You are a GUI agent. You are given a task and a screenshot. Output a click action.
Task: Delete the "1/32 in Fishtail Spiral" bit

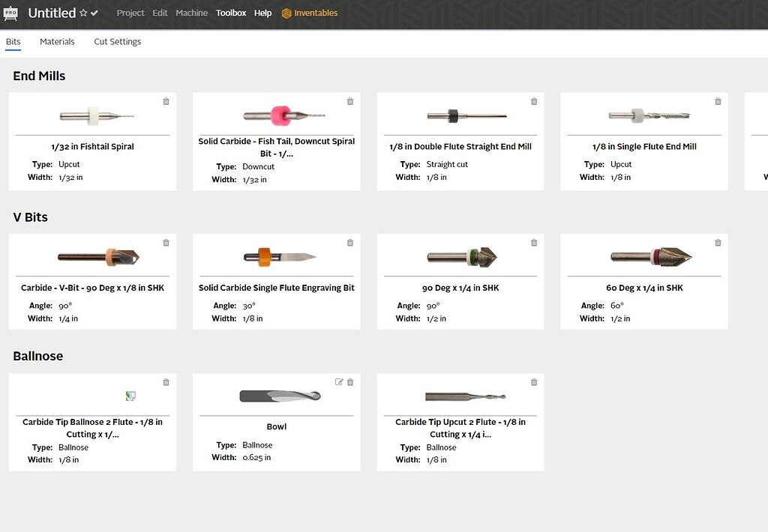point(166,101)
